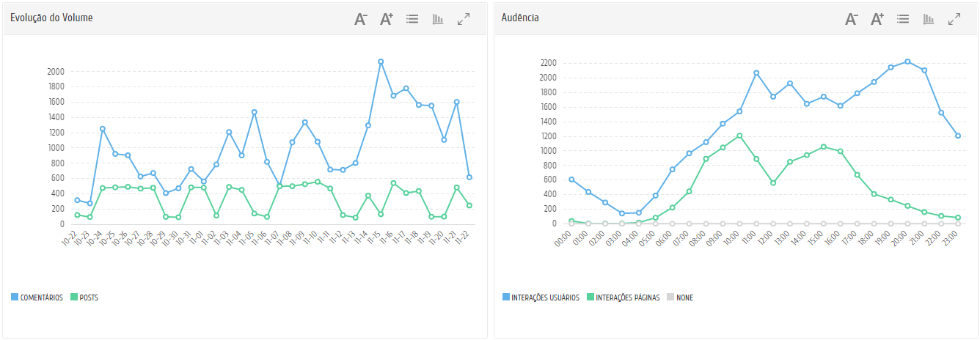980x340 pixels.
Task: Click the blue COMENTÁRIOS legend color square
Action: tap(15, 297)
